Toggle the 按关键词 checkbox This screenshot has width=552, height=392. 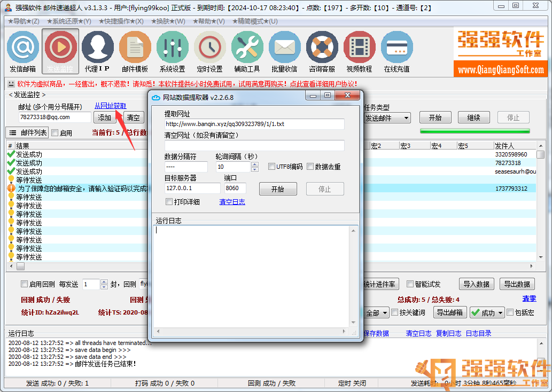[395, 312]
